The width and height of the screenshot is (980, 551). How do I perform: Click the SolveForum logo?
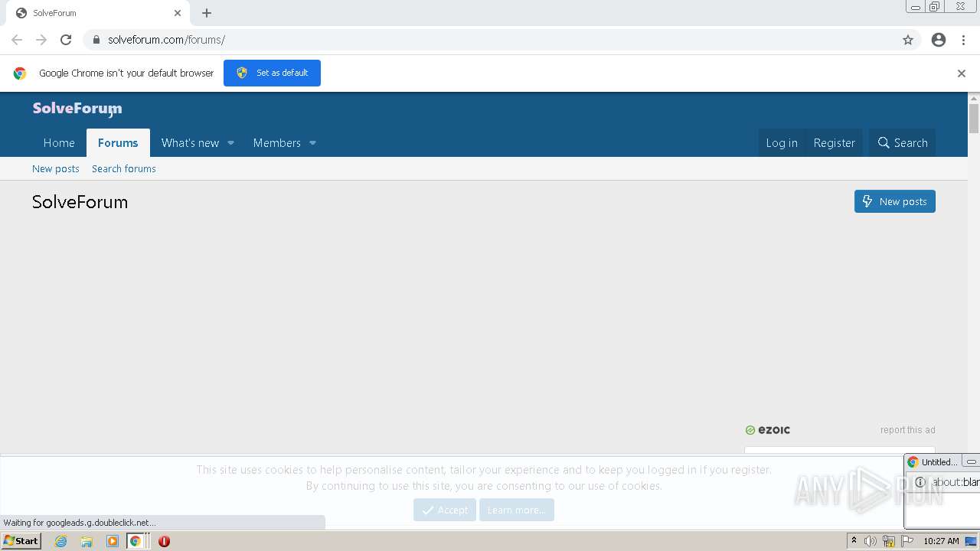[77, 109]
